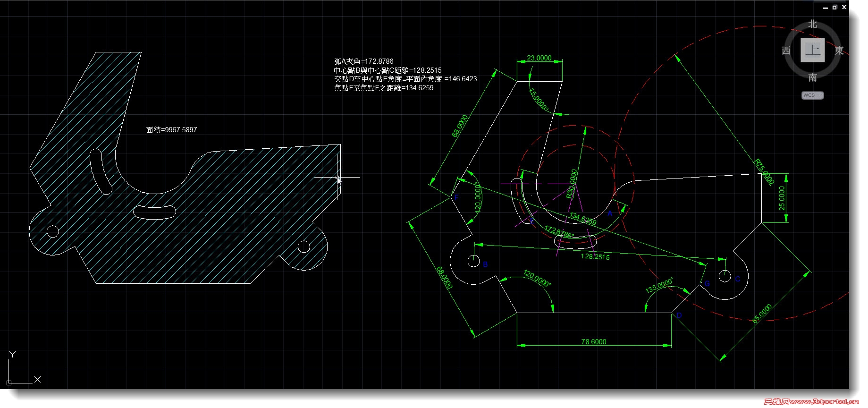Image resolution: width=868 pixels, height=408 pixels.
Task: Pick the small circle hole beside label B
Action: [x=473, y=260]
